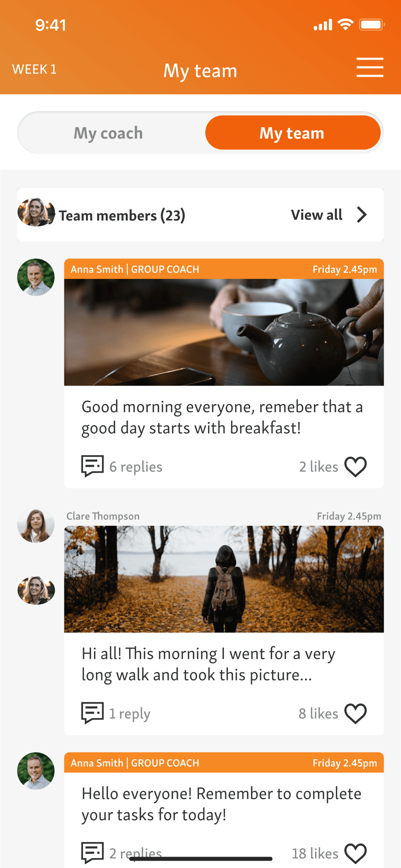This screenshot has width=401, height=868.
Task: Tap battery indicator in status bar
Action: tap(372, 25)
